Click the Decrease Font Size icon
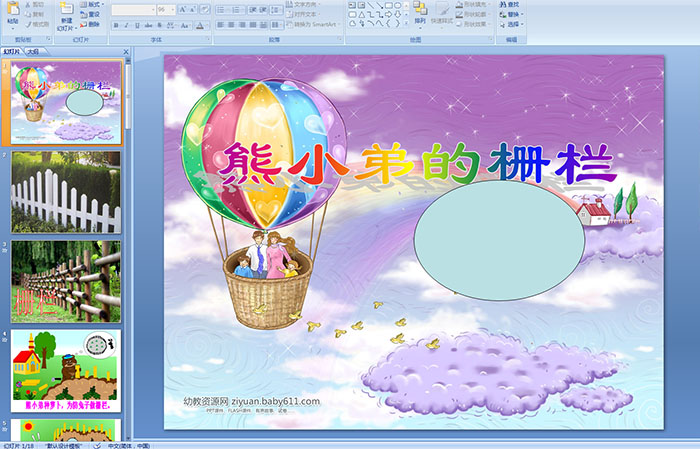 click(192, 10)
